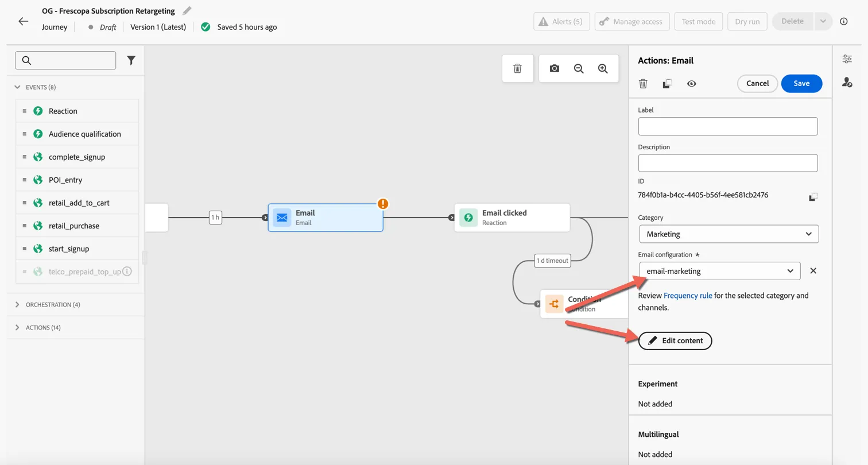Select the POI_entry event
Screen dimensions: 868x465
77,180
